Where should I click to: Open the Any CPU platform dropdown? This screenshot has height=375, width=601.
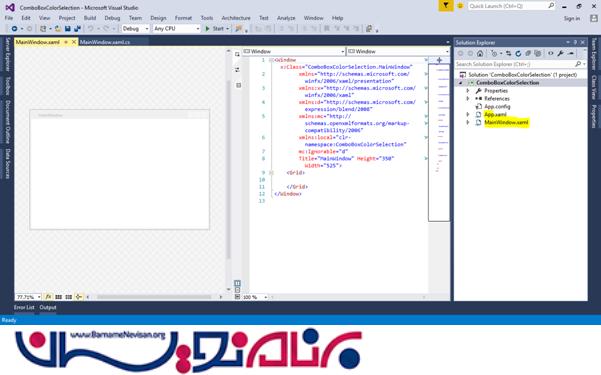(176, 29)
